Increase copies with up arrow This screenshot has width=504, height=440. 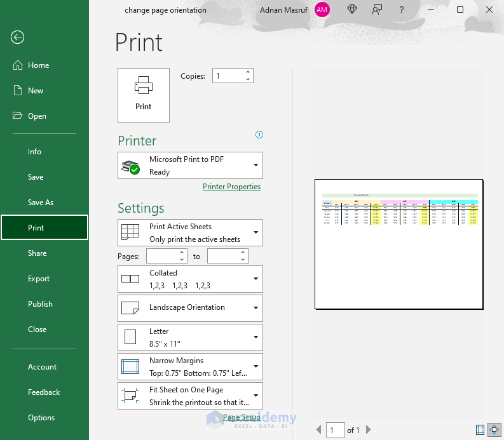(248, 72)
